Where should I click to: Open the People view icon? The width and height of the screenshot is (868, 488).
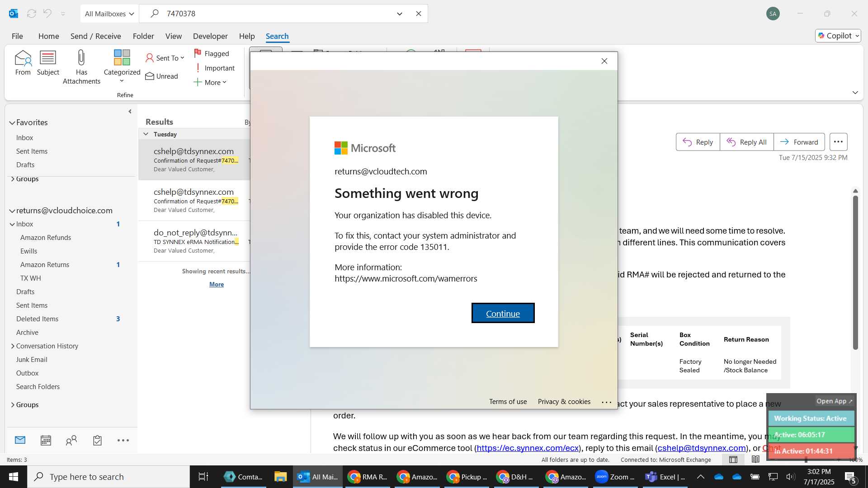pos(71,440)
